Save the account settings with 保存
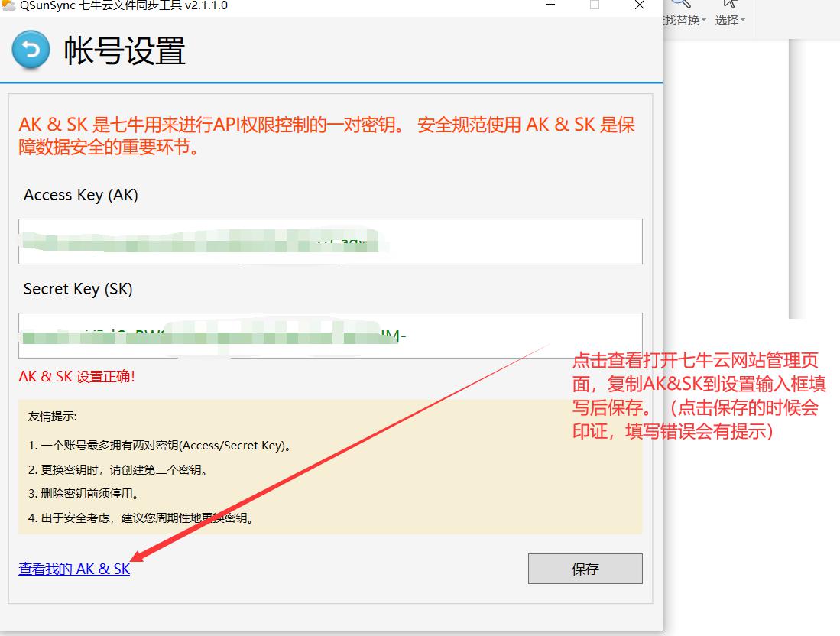The image size is (840, 636). (x=585, y=569)
